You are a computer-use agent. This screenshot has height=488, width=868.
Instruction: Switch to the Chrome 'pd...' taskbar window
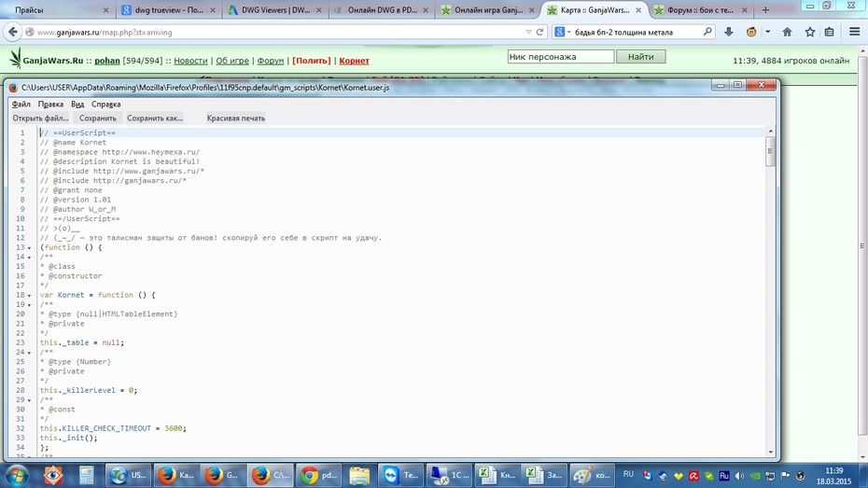318,475
